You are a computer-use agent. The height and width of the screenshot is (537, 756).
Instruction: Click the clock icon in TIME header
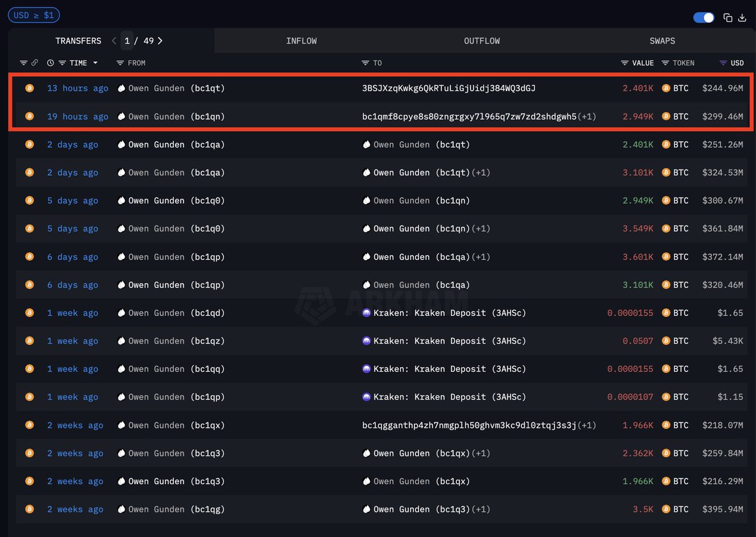coord(50,63)
